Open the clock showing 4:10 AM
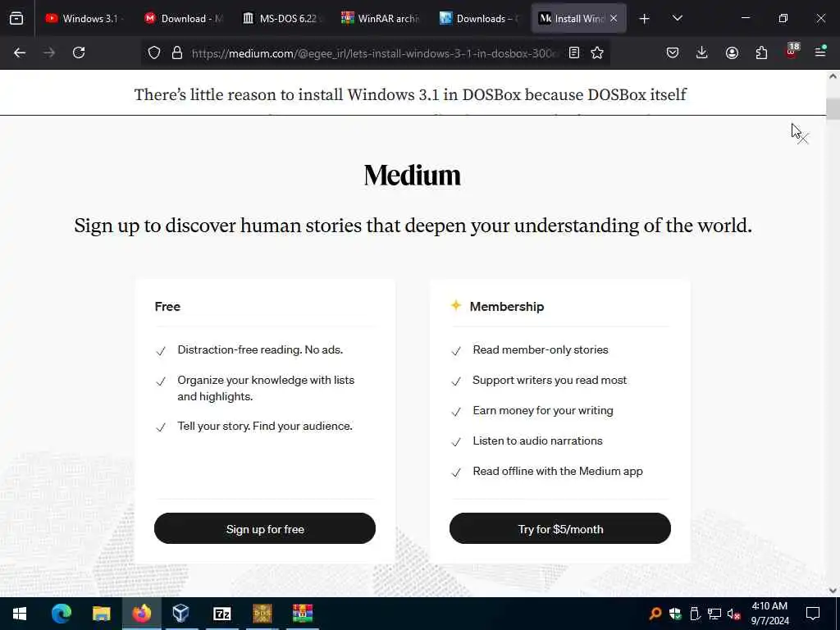Viewport: 840px width, 630px height. [769, 614]
